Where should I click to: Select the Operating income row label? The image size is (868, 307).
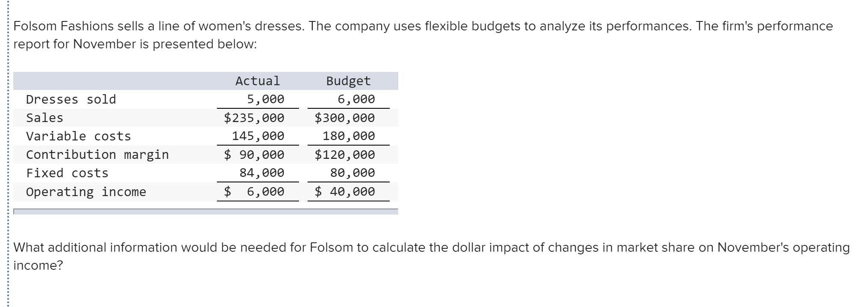(x=86, y=192)
